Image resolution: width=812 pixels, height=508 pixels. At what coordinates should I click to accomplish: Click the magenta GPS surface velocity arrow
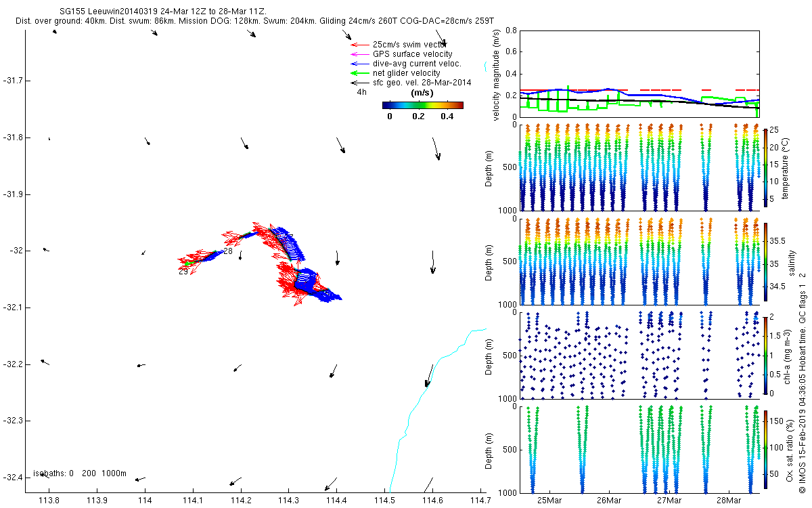pos(357,54)
